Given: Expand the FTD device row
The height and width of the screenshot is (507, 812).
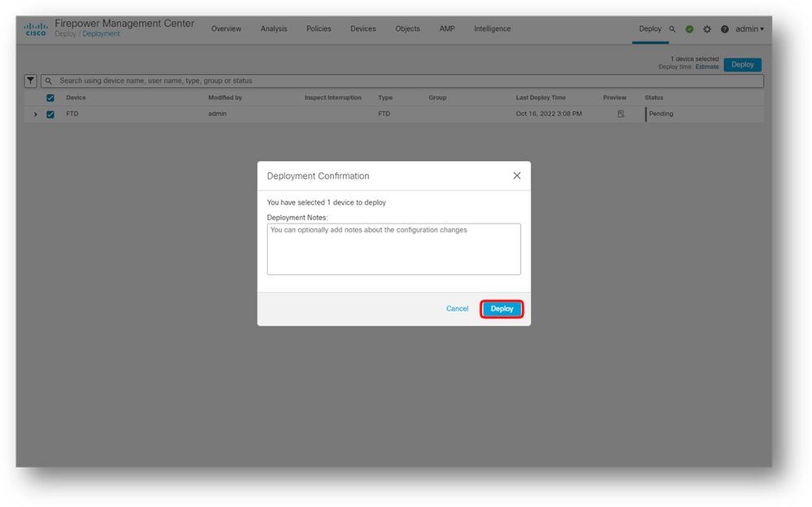Looking at the screenshot, I should tap(35, 115).
